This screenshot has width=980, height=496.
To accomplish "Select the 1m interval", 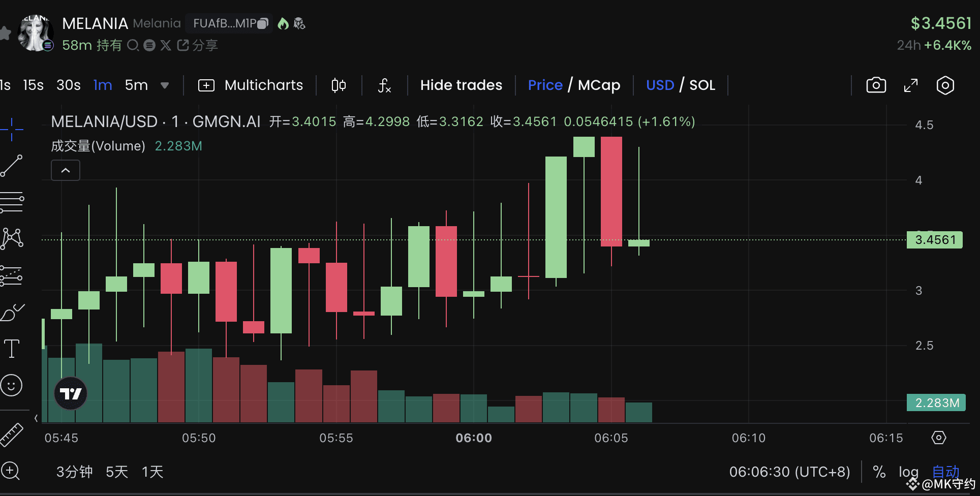I will pyautogui.click(x=103, y=85).
